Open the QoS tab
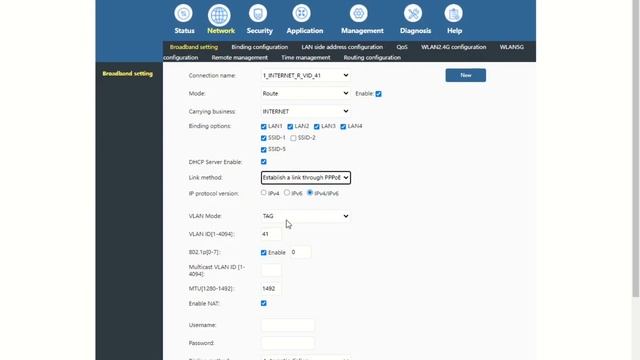The width and height of the screenshot is (640, 360). point(402,47)
